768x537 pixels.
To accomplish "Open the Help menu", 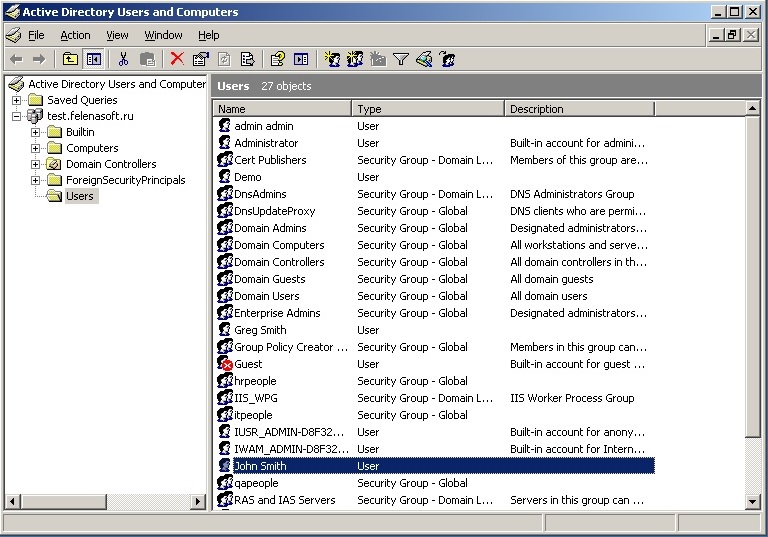I will click(x=209, y=35).
